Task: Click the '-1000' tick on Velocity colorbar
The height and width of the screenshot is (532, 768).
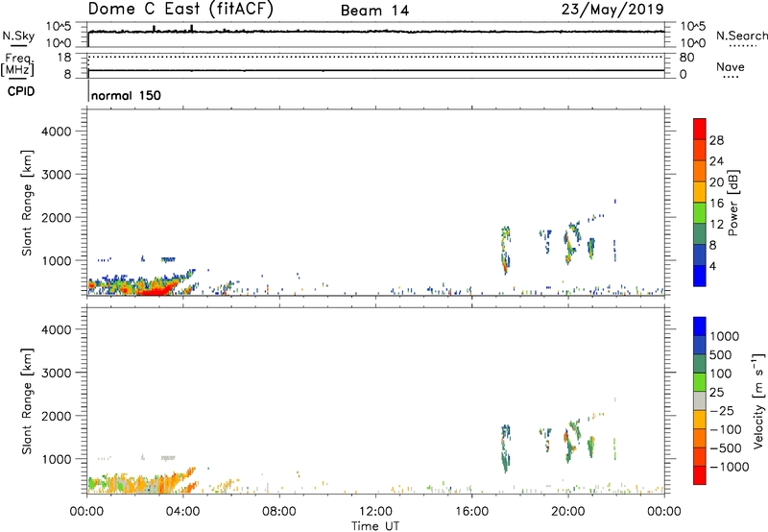Action: coord(729,467)
